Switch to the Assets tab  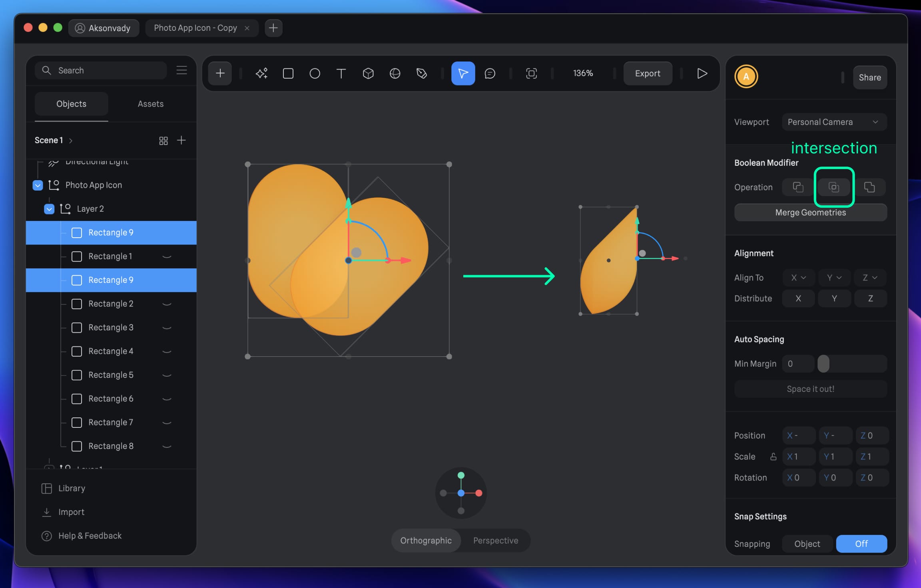[150, 104]
